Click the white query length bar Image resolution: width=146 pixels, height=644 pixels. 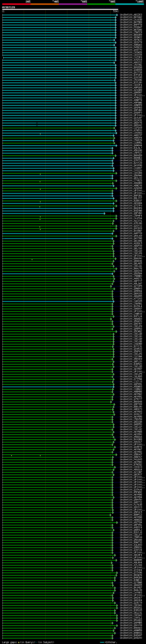point(60,9)
